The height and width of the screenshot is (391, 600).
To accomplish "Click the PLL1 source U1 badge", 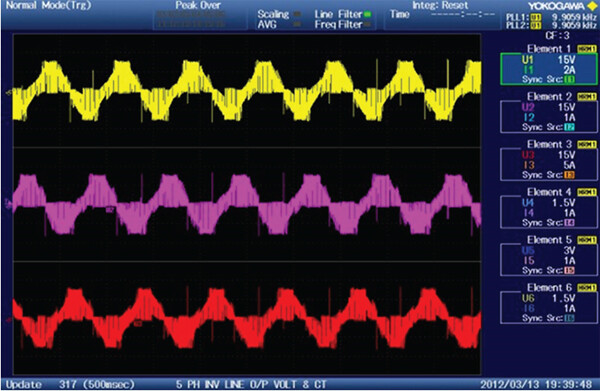I will 536,17.
